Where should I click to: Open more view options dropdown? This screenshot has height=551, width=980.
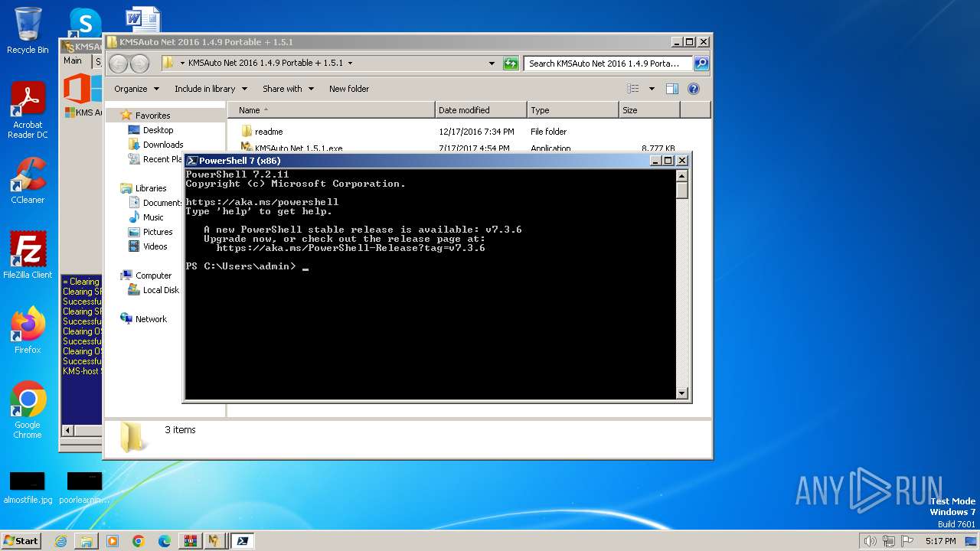(x=652, y=89)
